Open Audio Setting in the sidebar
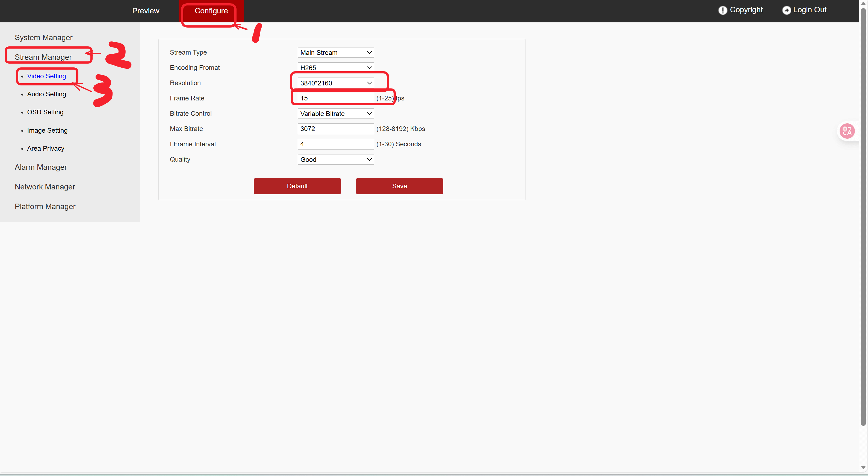This screenshot has height=476, width=868. [46, 94]
